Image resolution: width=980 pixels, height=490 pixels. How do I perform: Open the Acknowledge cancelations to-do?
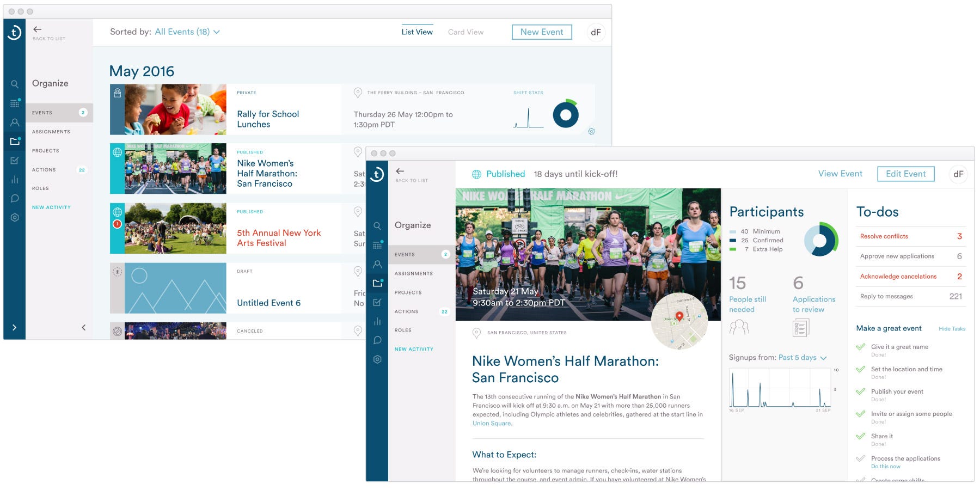[x=911, y=277]
